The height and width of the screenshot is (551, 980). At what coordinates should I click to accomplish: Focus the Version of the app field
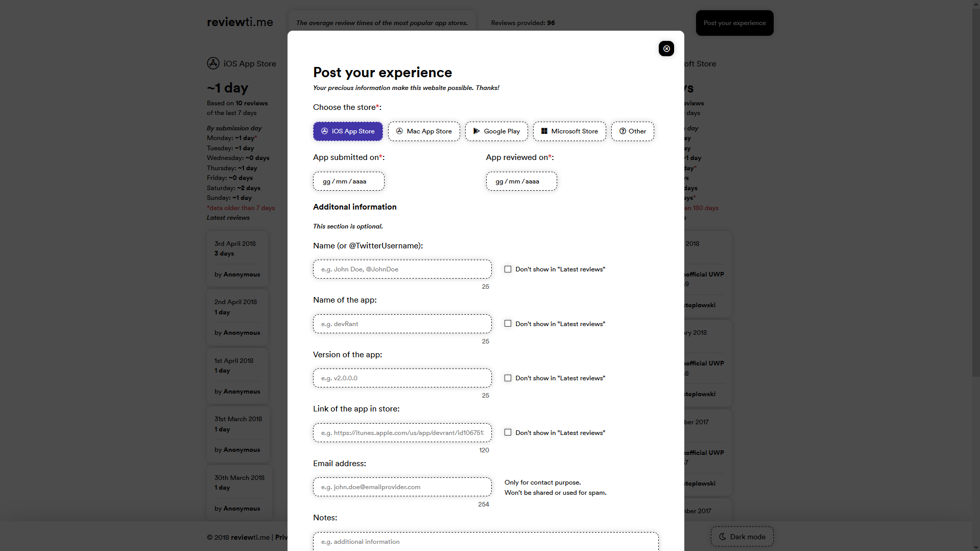(402, 378)
